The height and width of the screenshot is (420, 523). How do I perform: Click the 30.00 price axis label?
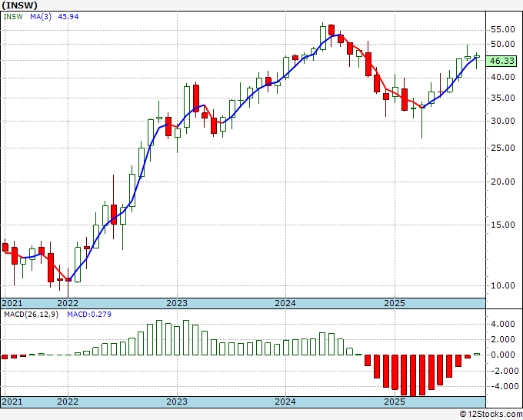(x=503, y=121)
